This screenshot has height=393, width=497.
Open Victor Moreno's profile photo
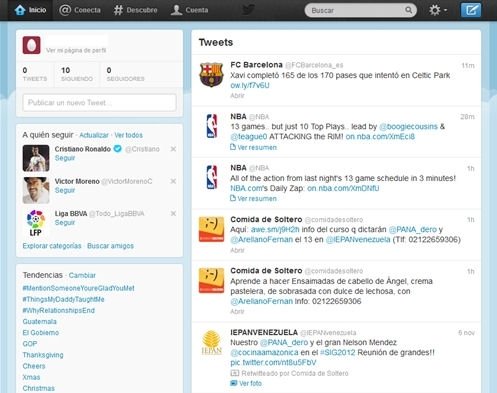36,190
